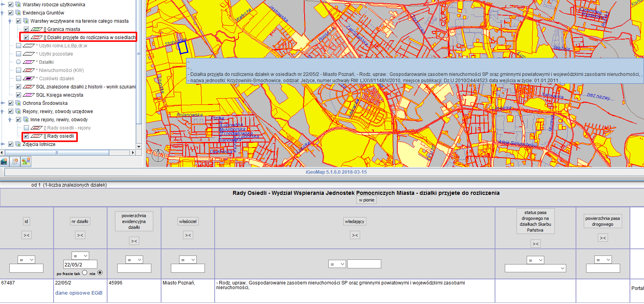Click the Ochrona Środowiska layer group icon
The height and width of the screenshot is (304, 644).
pos(18,103)
